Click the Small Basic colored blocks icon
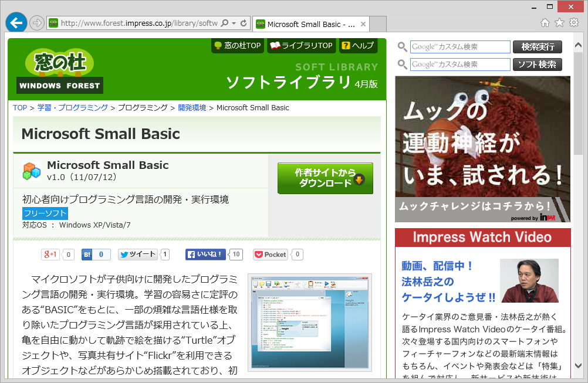The width and height of the screenshot is (588, 383). pyautogui.click(x=32, y=171)
